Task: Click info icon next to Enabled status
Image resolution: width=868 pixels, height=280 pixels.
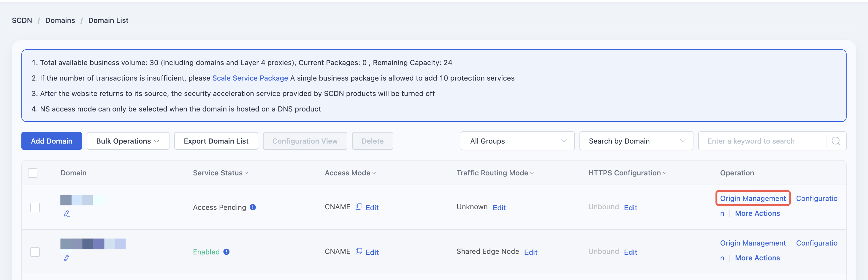Action: tap(226, 252)
